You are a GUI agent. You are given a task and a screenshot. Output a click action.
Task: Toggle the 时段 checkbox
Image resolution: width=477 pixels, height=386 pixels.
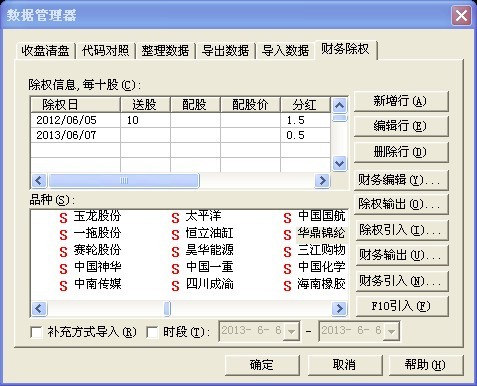point(152,332)
